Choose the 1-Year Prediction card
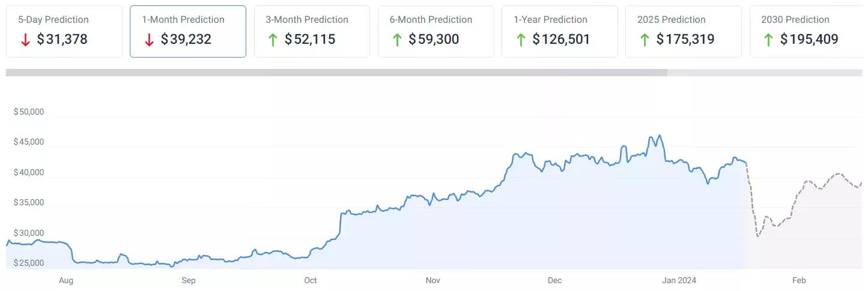The height and width of the screenshot is (291, 868). pyautogui.click(x=560, y=32)
